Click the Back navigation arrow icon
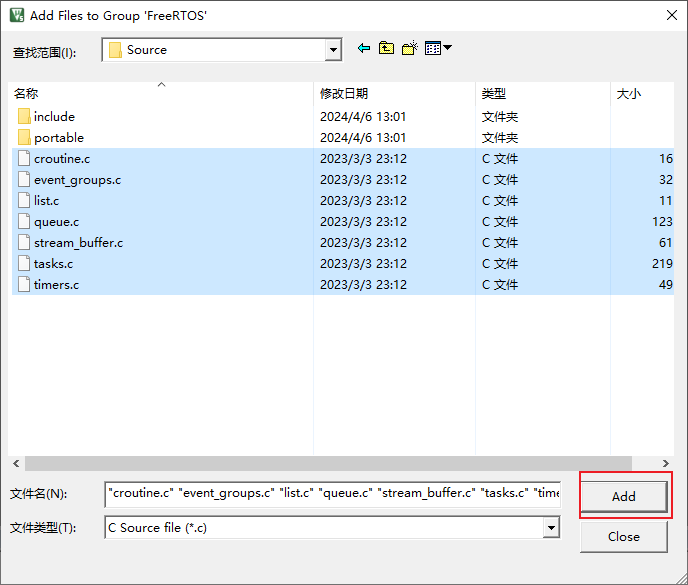This screenshot has height=585, width=688. 364,49
